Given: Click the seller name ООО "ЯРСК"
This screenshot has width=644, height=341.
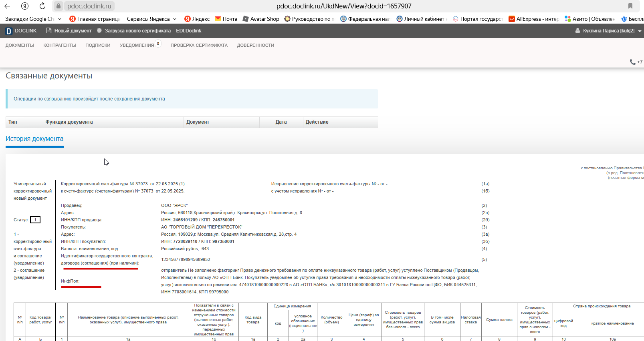Looking at the screenshot, I should point(174,205).
